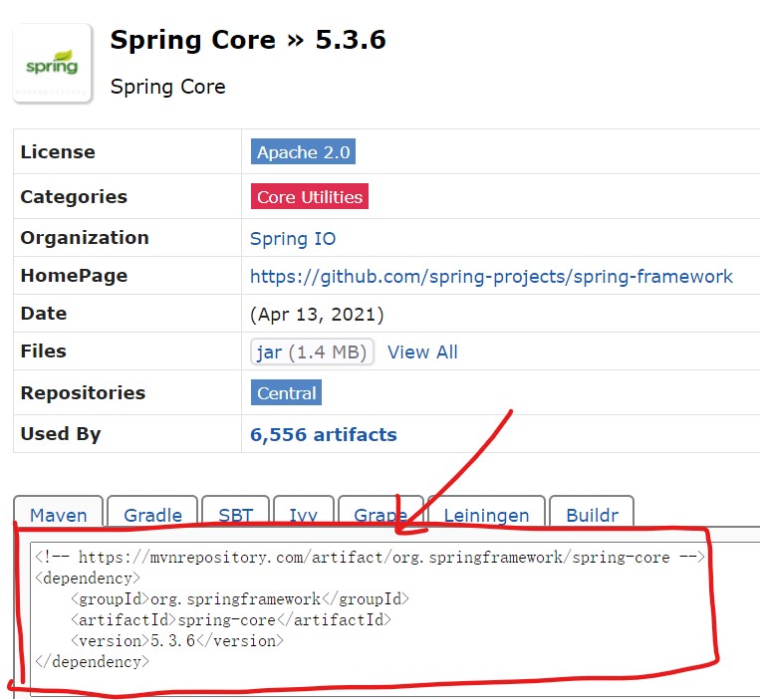Open the 6,556 artifacts link
Image resolution: width=760 pixels, height=700 pixels.
pos(324,434)
